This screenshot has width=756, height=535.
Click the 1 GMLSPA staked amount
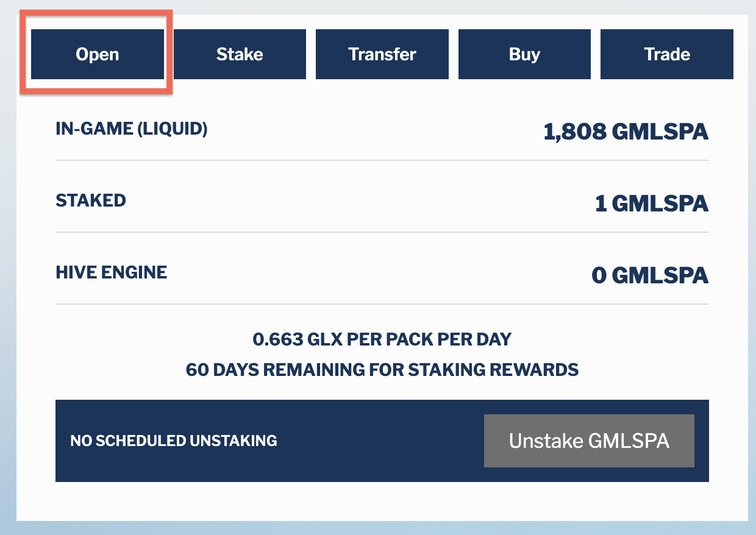[652, 204]
